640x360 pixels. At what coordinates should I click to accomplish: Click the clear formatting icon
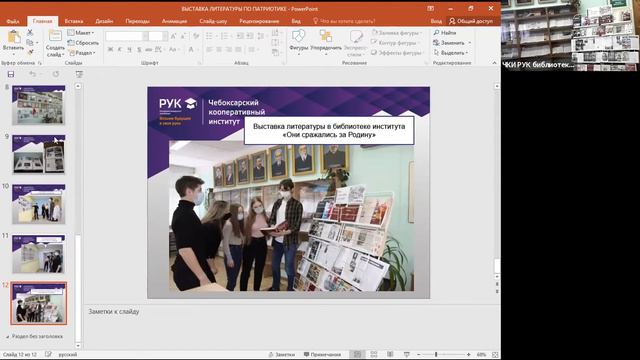[196, 36]
